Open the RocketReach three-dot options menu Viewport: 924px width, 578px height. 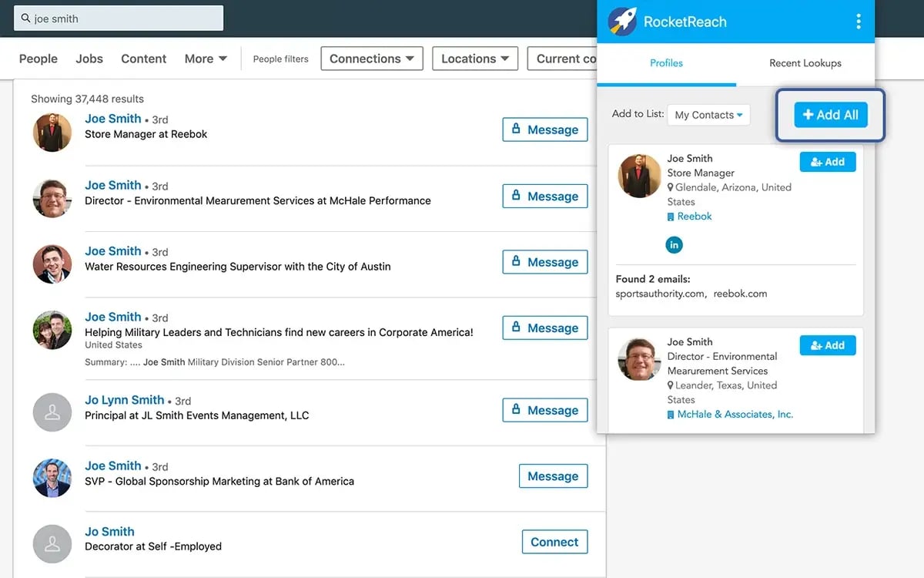859,22
